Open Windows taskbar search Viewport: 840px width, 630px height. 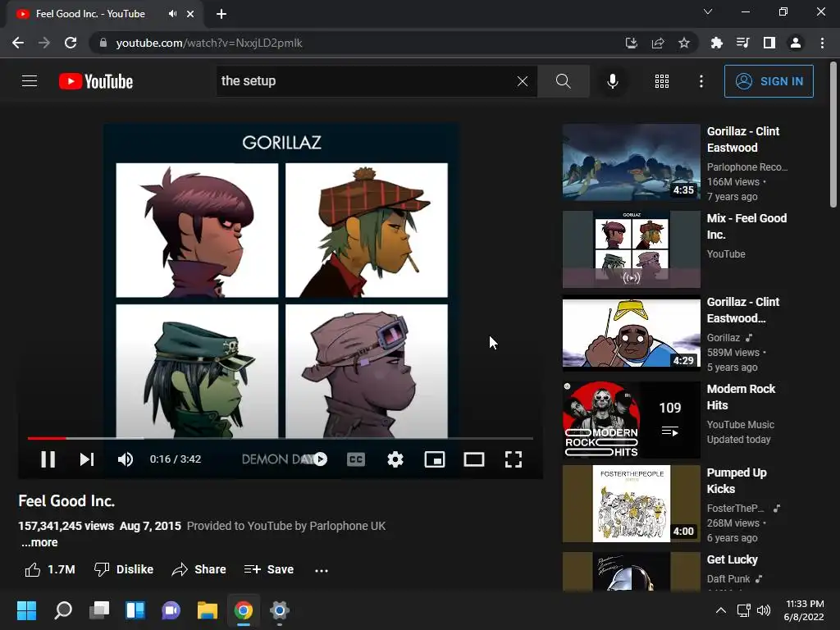coord(62,610)
